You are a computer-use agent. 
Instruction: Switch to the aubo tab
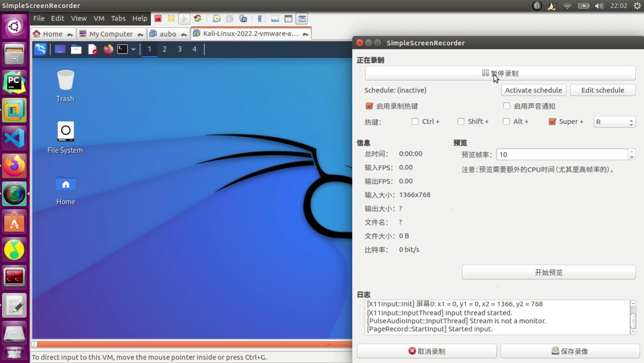(168, 34)
